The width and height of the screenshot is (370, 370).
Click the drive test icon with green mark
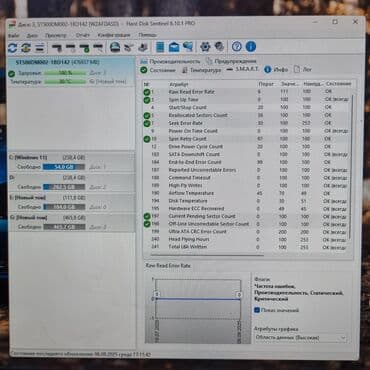pos(84,48)
